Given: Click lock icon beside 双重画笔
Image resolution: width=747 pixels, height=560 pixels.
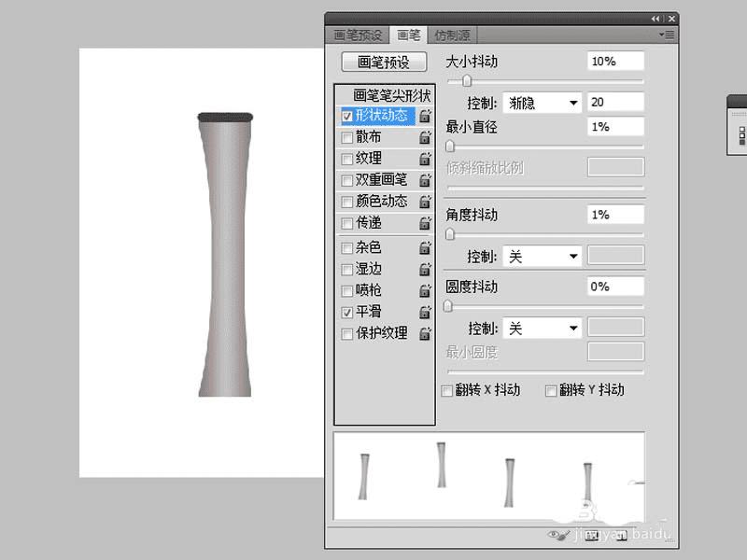Looking at the screenshot, I should [425, 180].
